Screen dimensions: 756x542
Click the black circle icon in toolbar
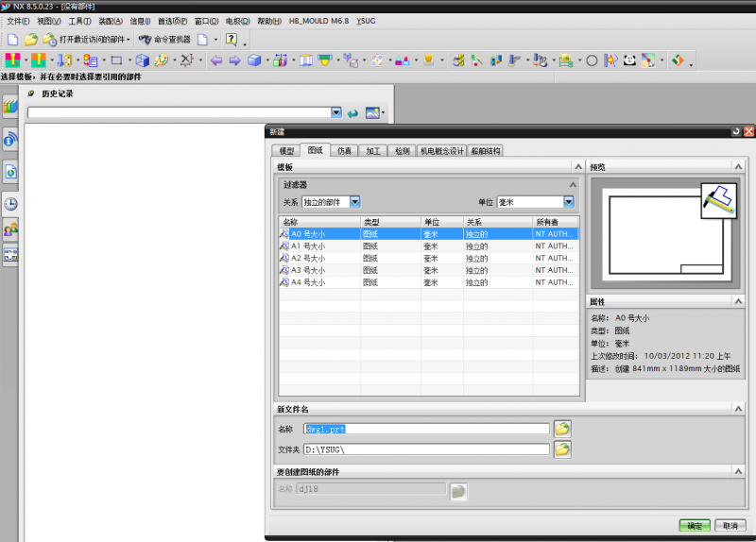click(x=593, y=60)
